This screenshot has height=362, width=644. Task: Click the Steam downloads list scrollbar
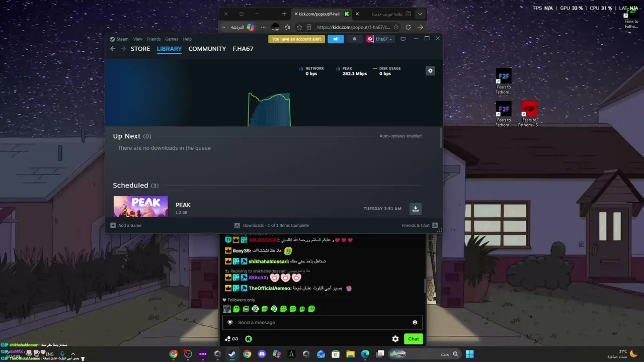point(441,138)
